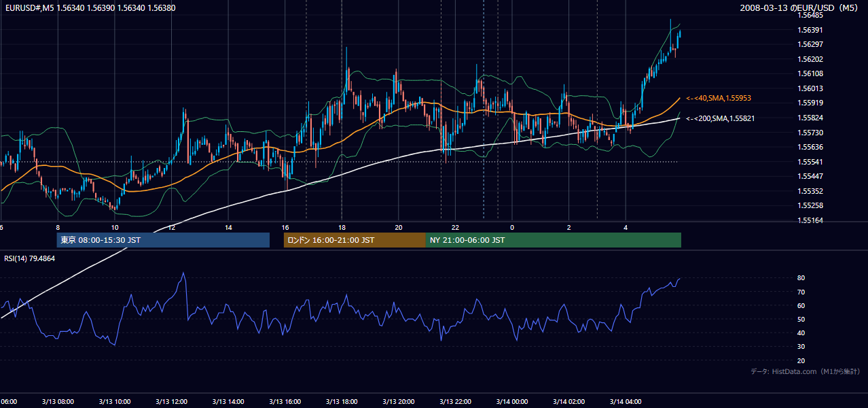
Task: Click price axis value 1.55164
Action: click(x=810, y=220)
